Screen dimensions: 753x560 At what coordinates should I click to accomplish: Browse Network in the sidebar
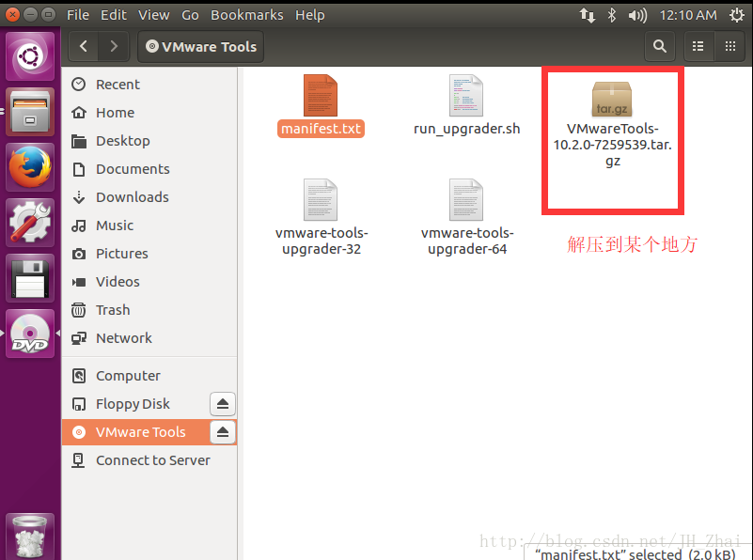click(x=149, y=338)
